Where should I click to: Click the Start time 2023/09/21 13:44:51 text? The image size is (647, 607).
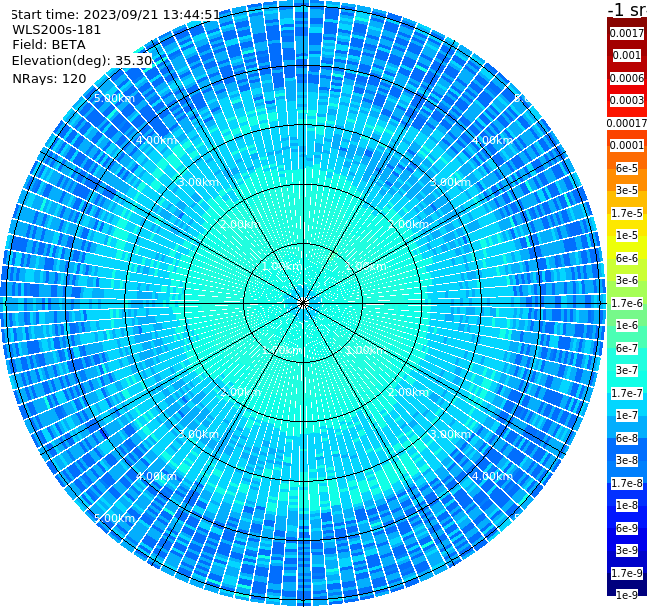115,15
